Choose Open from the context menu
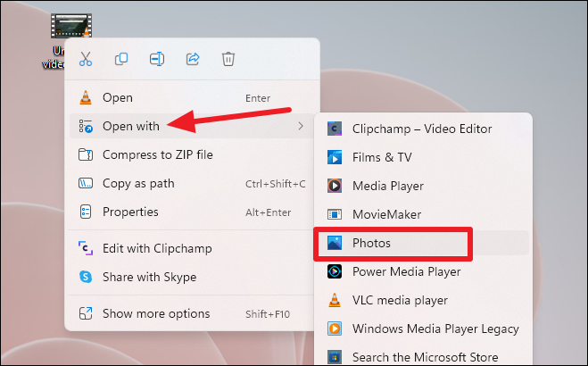 pyautogui.click(x=192, y=98)
